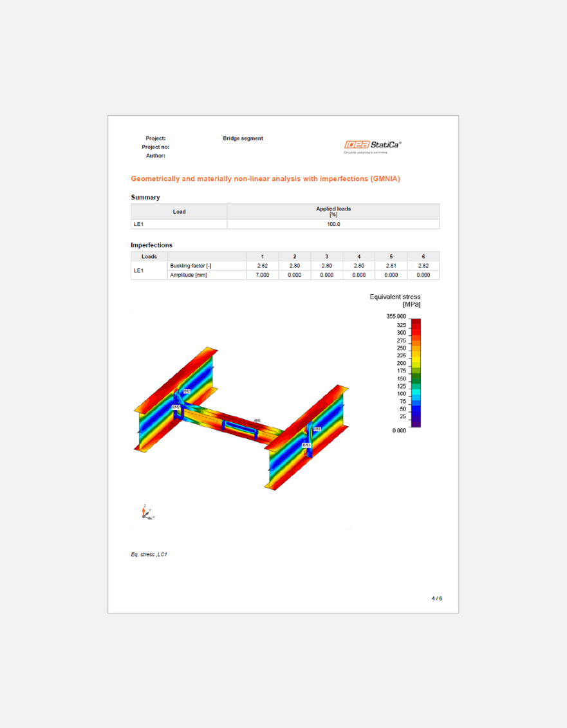Image resolution: width=567 pixels, height=728 pixels.
Task: Click the 'Amplitude [mm]' row label
Action: (207, 275)
